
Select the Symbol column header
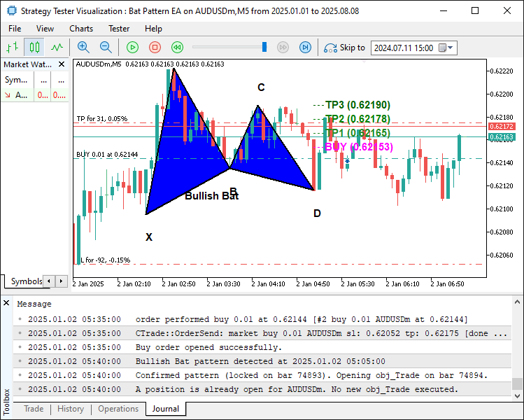point(16,80)
